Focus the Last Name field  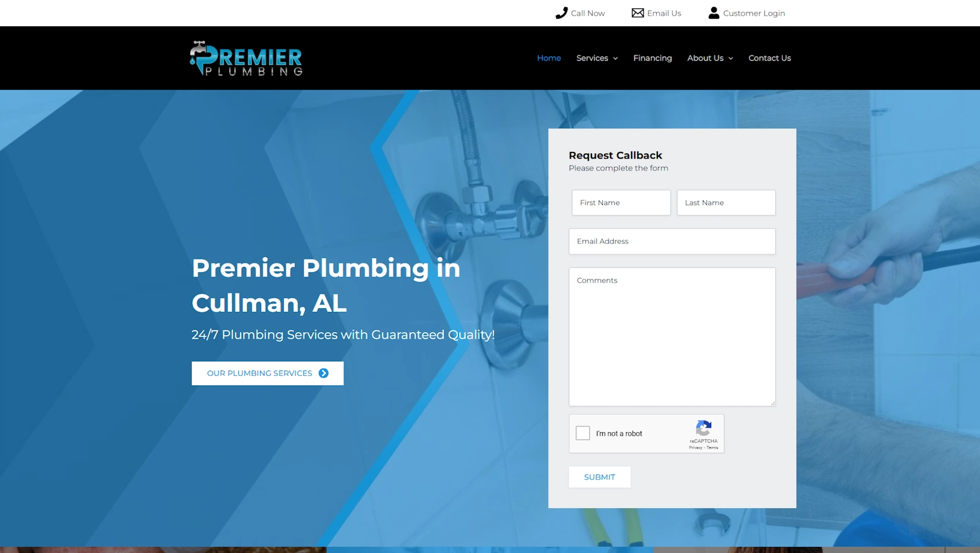tap(726, 203)
